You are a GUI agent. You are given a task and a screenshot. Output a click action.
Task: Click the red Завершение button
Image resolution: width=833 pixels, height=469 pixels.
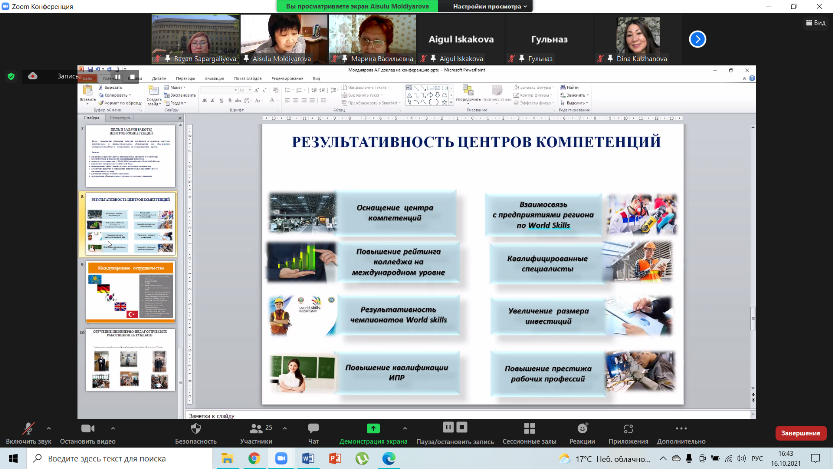pos(800,433)
